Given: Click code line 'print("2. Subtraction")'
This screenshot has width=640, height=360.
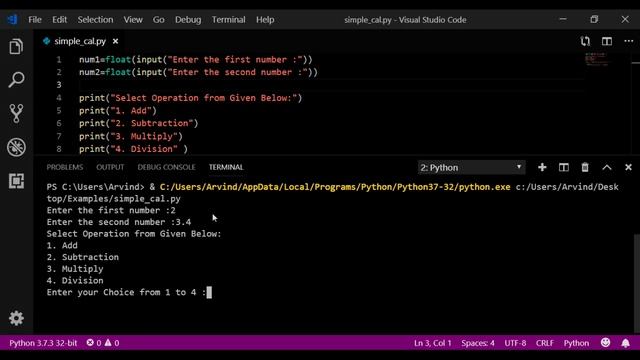Looking at the screenshot, I should tap(138, 123).
